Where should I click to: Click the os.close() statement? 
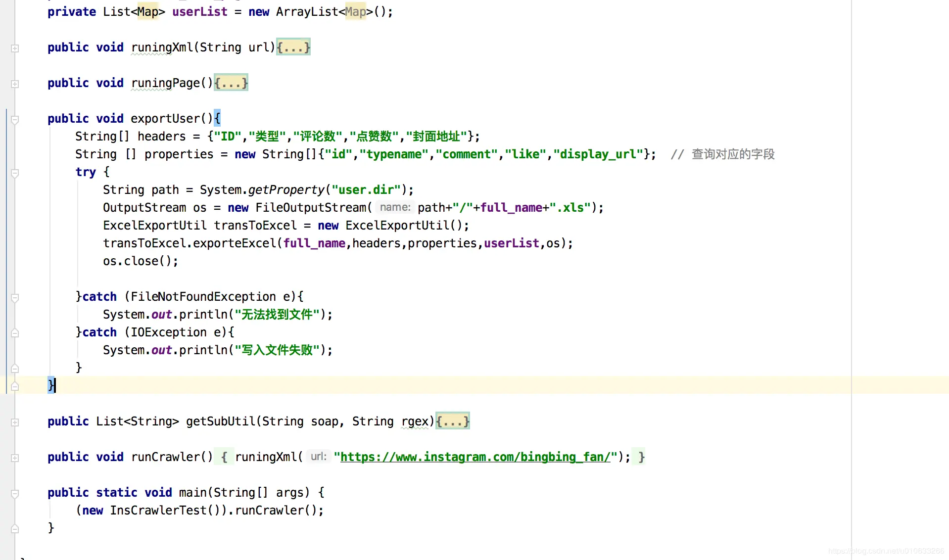tap(141, 261)
